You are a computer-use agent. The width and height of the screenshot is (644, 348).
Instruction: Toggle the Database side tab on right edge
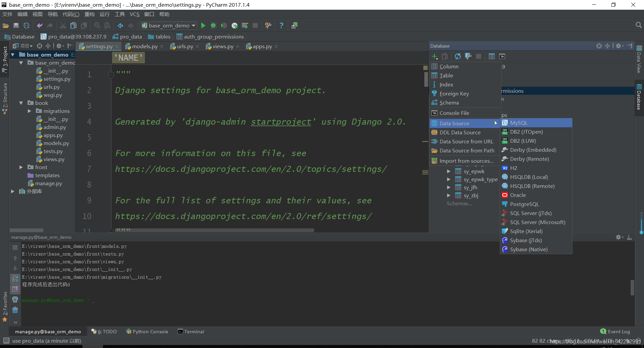(639, 97)
